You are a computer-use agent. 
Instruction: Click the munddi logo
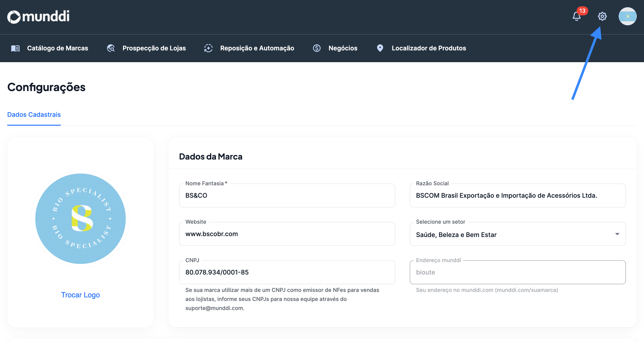tap(38, 16)
